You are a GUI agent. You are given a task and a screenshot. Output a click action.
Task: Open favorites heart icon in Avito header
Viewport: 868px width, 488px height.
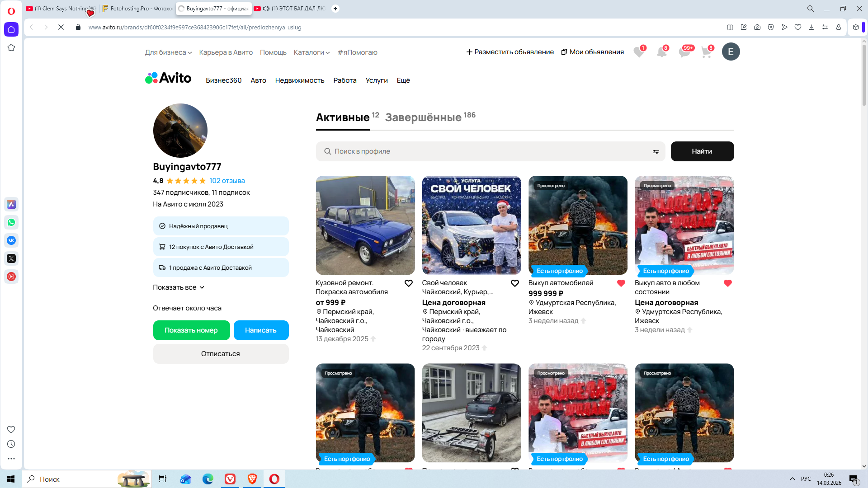(638, 52)
